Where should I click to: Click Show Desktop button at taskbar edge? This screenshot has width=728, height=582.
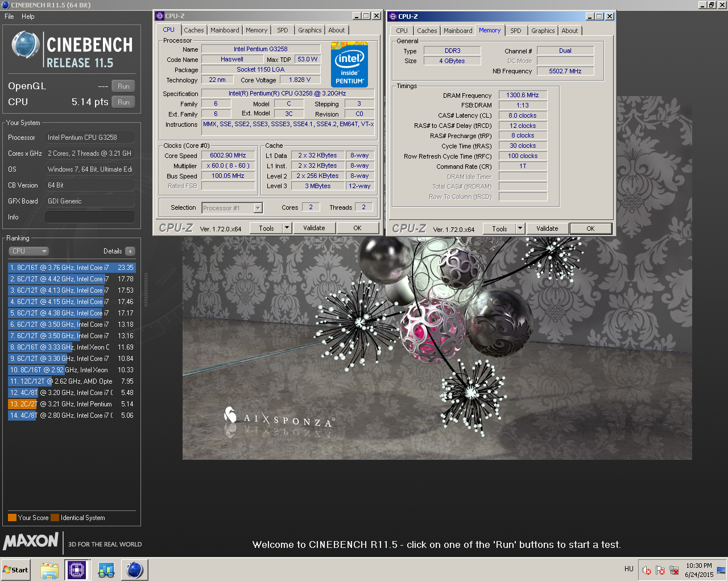pyautogui.click(x=722, y=570)
